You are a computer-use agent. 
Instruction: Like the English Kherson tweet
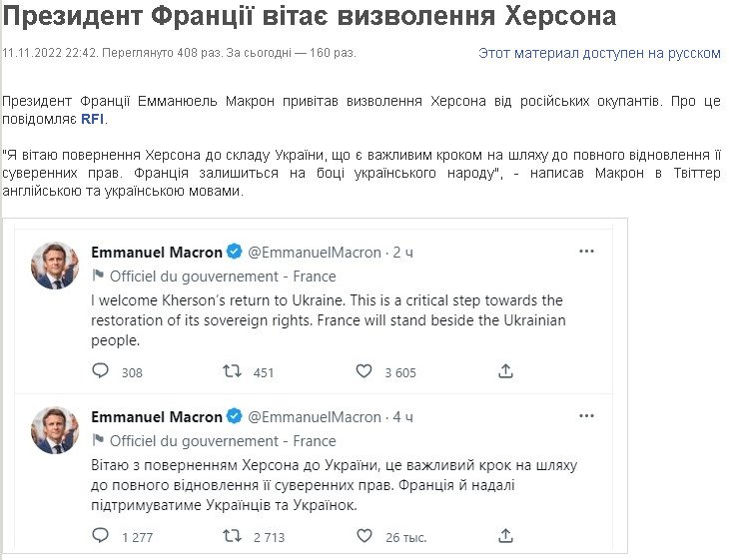(364, 371)
